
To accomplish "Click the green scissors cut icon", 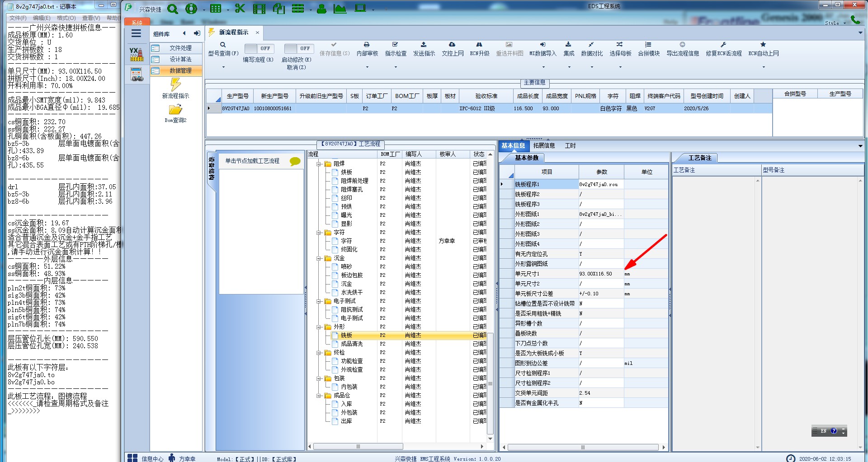I will (x=240, y=9).
